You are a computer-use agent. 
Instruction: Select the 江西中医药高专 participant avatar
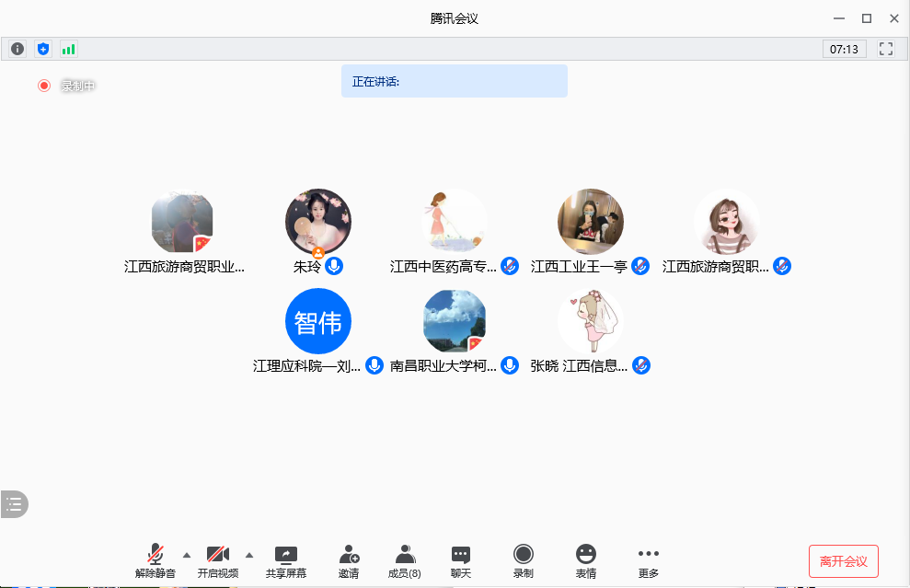[455, 222]
